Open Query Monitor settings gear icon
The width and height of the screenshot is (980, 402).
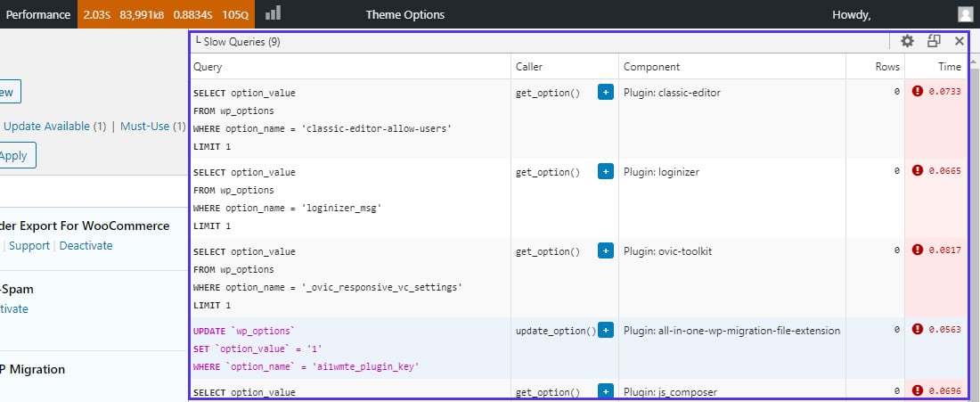[x=907, y=41]
